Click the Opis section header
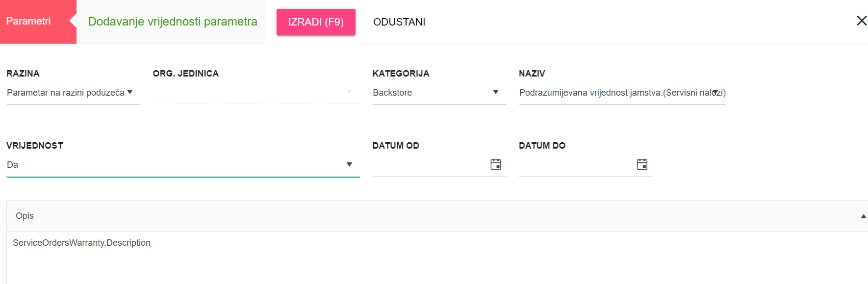Viewport: 868px width, 284px height. coord(437,216)
